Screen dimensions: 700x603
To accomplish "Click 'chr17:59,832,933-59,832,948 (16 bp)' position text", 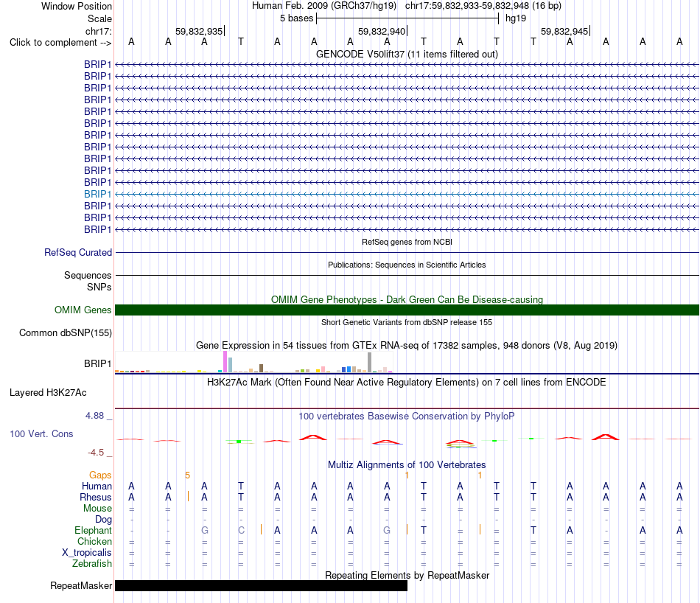I will [x=483, y=6].
